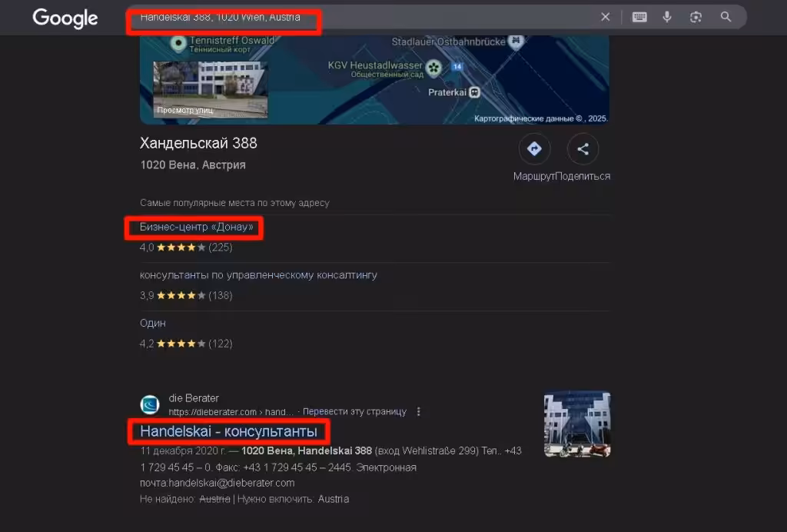Image resolution: width=787 pixels, height=532 pixels.
Task: Click the die Berater site name
Action: (x=194, y=398)
